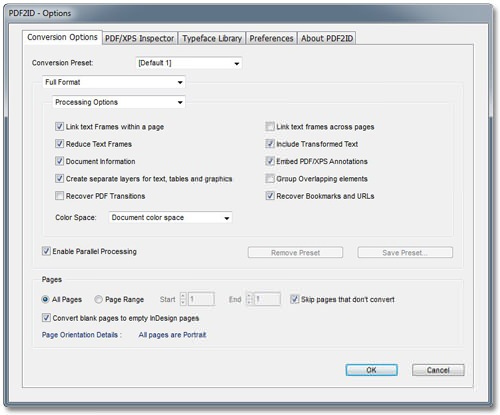Confirm with the OK button
This screenshot has height=415, width=500.
click(371, 370)
